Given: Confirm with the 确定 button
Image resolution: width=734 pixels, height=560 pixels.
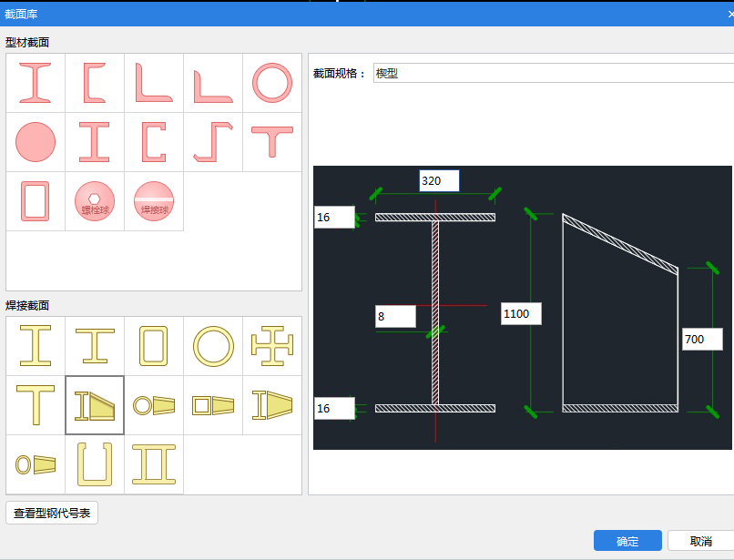Looking at the screenshot, I should coord(627,541).
